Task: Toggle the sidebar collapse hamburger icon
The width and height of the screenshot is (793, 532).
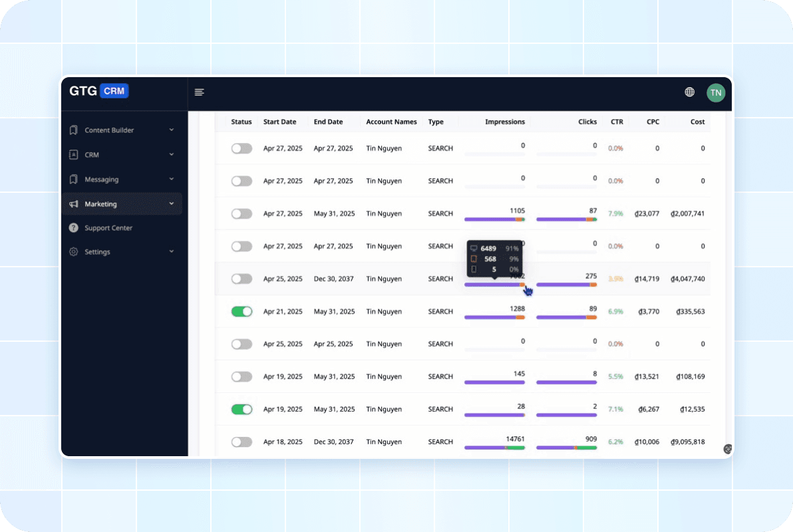Action: coord(200,92)
